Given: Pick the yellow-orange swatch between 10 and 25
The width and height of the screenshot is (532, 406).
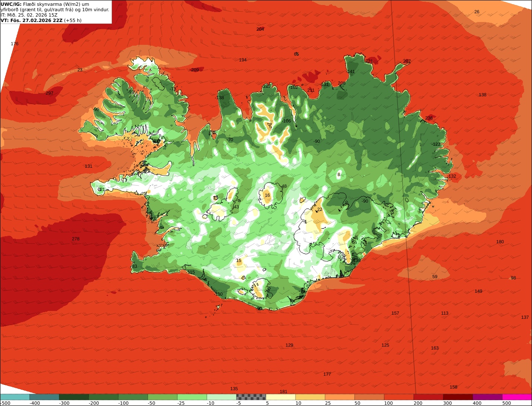Looking at the screenshot, I should coord(310,397).
